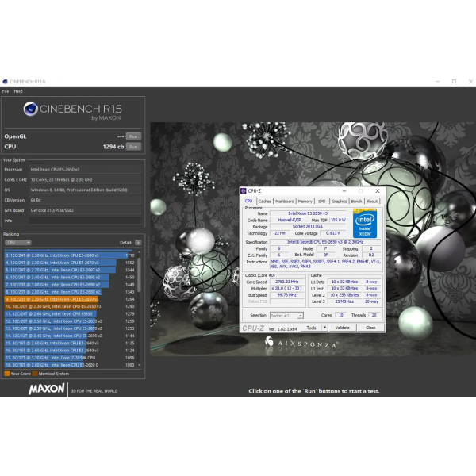Switch to the About tab in CPU-Z
The height and width of the screenshot is (476, 476).
pyautogui.click(x=372, y=202)
